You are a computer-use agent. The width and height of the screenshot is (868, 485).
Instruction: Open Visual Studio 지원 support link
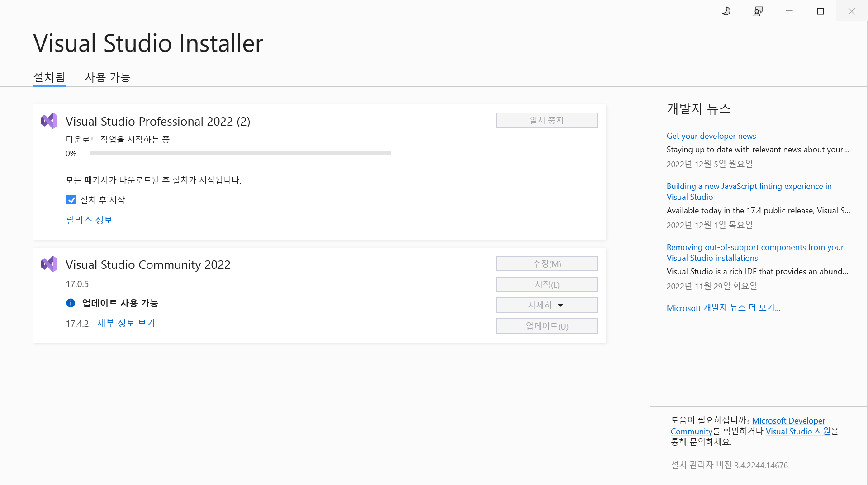798,431
